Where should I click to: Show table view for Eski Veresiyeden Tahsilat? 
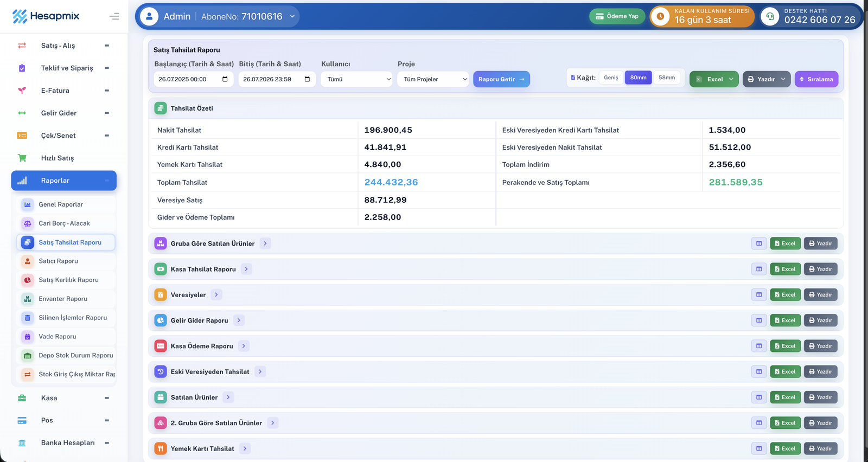tap(759, 371)
